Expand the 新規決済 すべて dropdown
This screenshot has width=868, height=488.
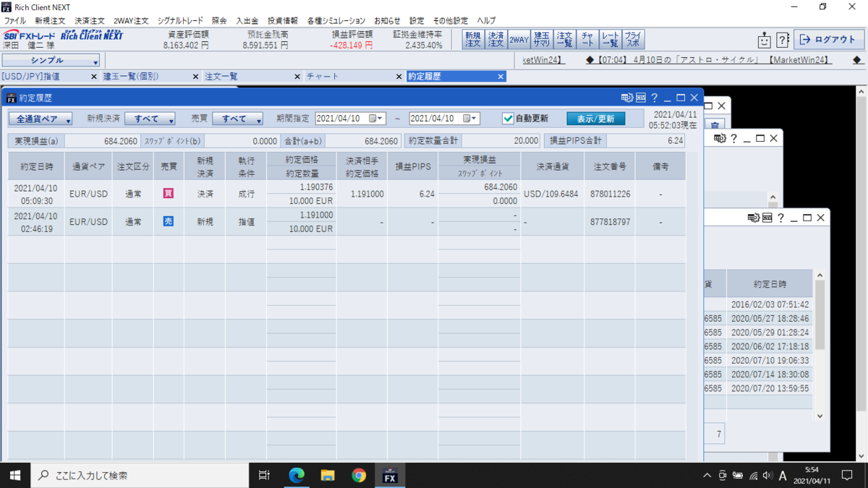click(x=150, y=119)
